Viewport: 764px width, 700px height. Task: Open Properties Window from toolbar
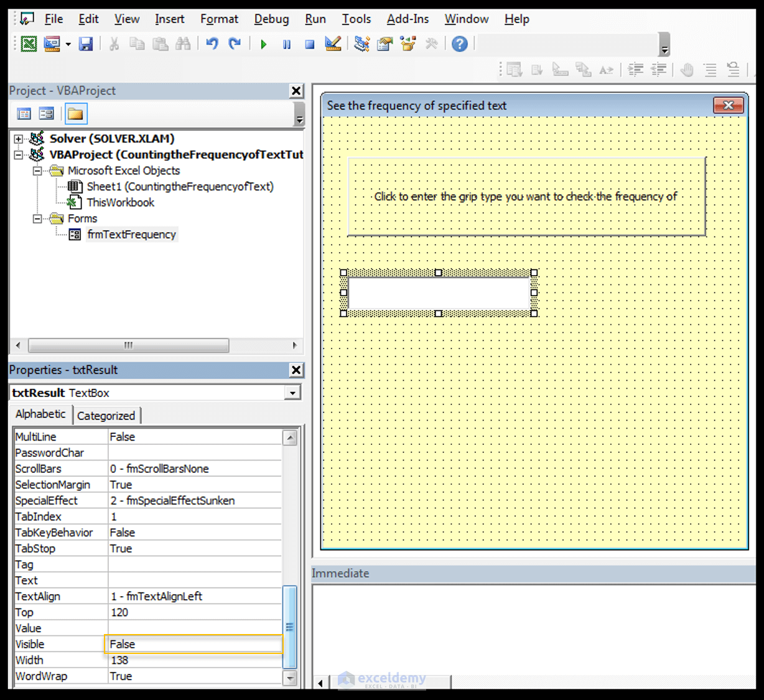(x=385, y=44)
